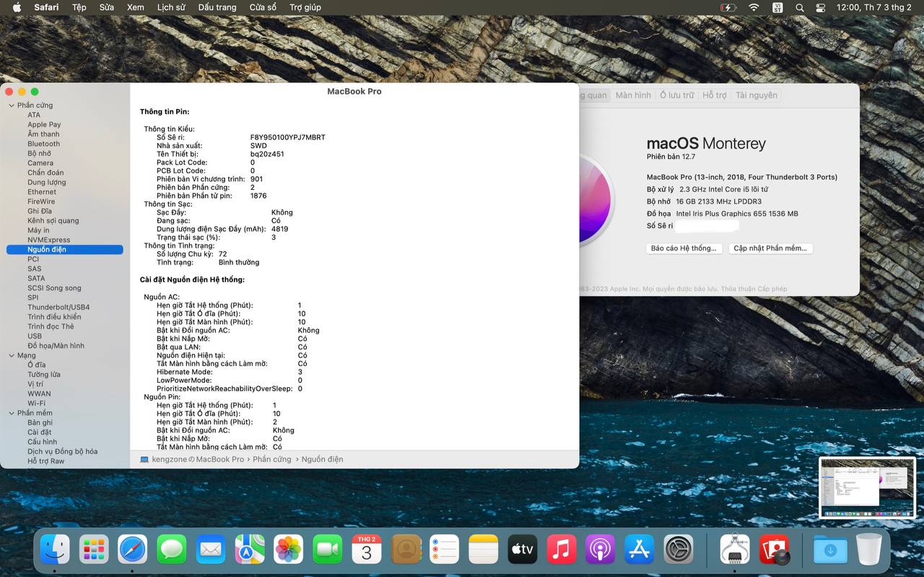Launch App Store from the Dock
Screen dimensions: 924x577
639,550
